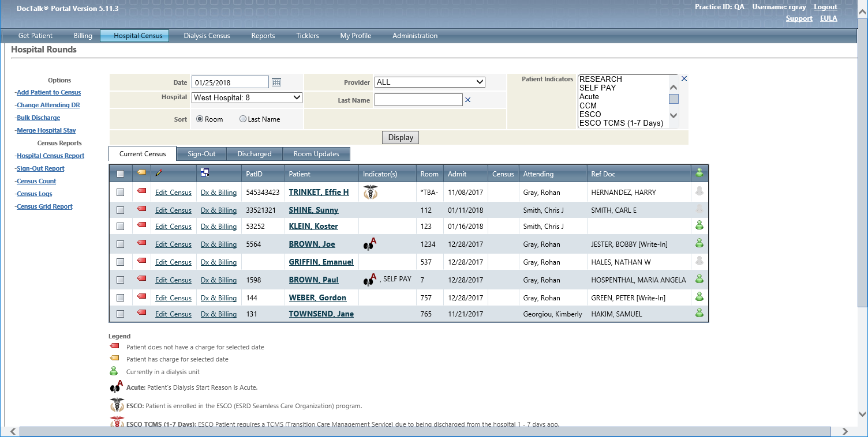The image size is (868, 437).
Task: Open the Hospital dropdown showing West Hospital
Action: click(246, 98)
